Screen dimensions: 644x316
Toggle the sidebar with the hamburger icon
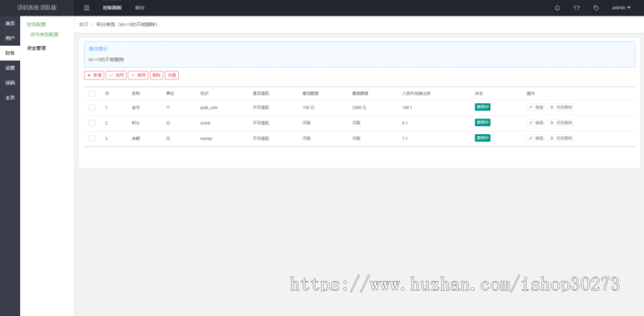[87, 8]
